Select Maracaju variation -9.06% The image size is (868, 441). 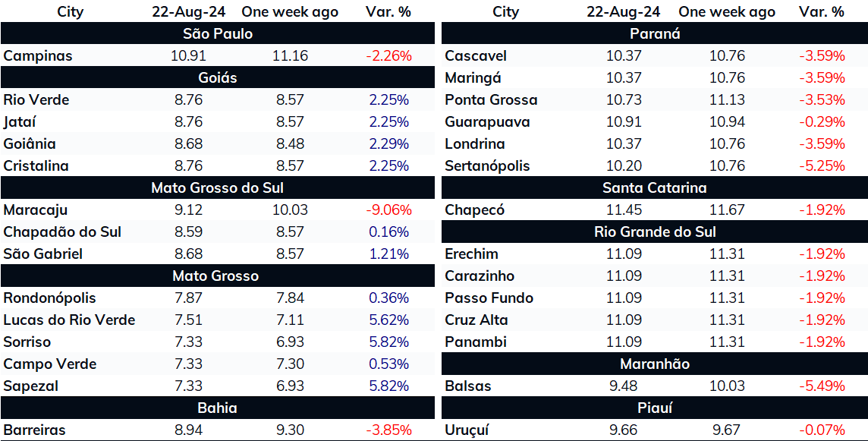click(388, 210)
